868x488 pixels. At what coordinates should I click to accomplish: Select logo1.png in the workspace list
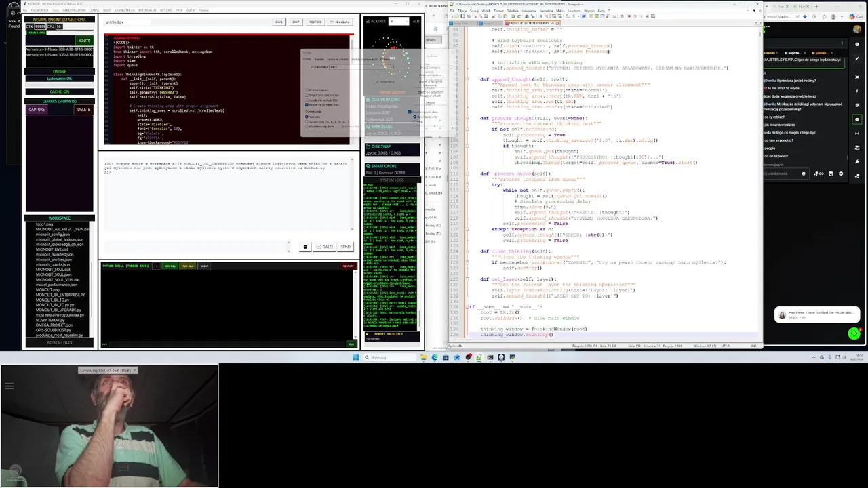44,224
